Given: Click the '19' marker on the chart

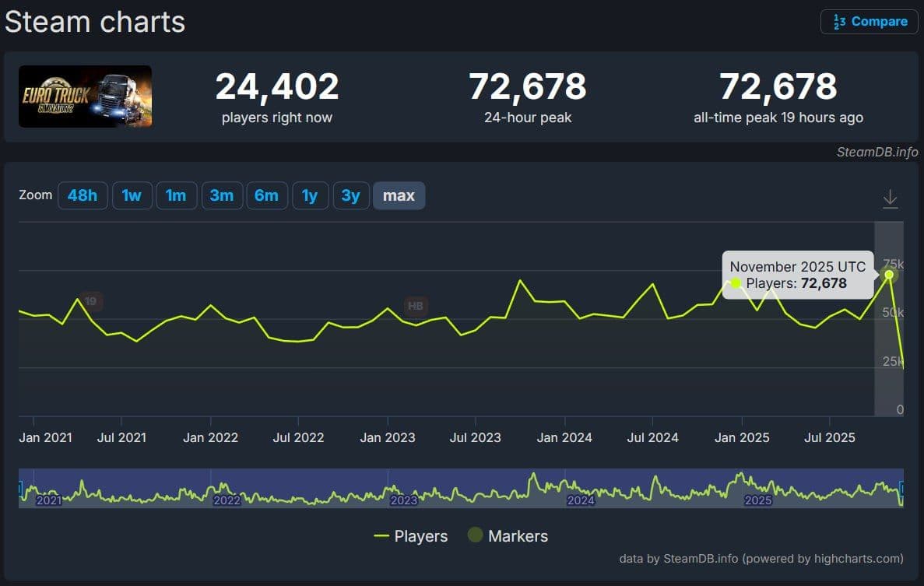Looking at the screenshot, I should coord(90,301).
